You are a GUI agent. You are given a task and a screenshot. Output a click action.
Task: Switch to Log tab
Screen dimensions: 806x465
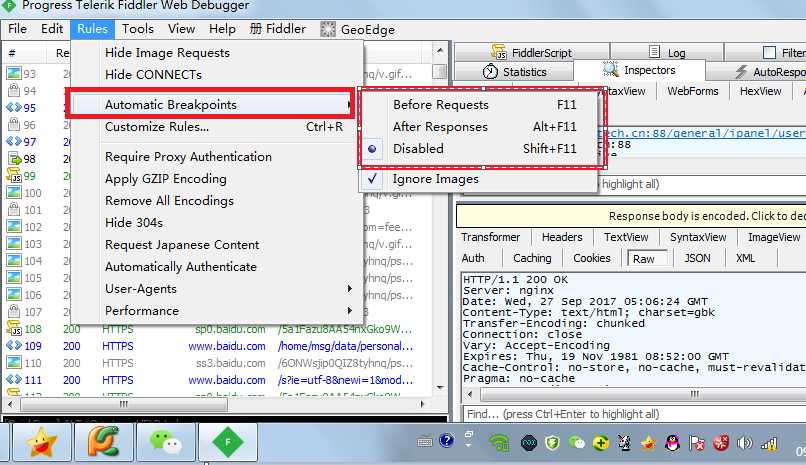pyautogui.click(x=667, y=52)
